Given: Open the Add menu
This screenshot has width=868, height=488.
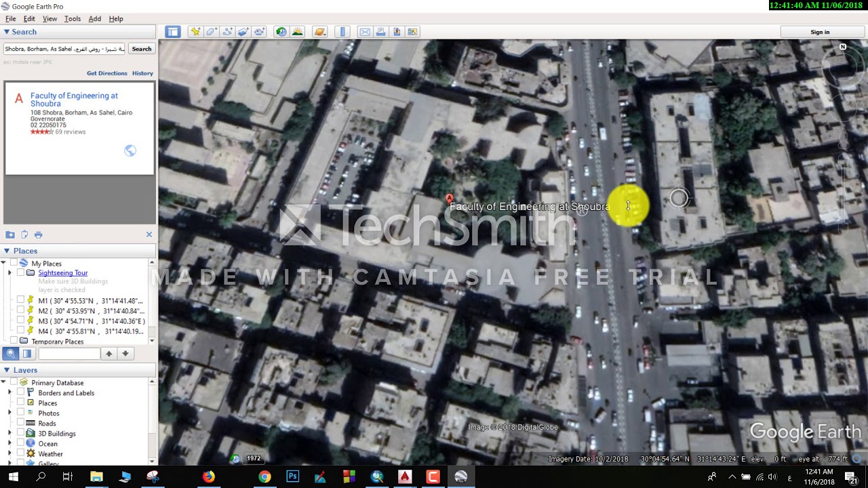Looking at the screenshot, I should 95,19.
